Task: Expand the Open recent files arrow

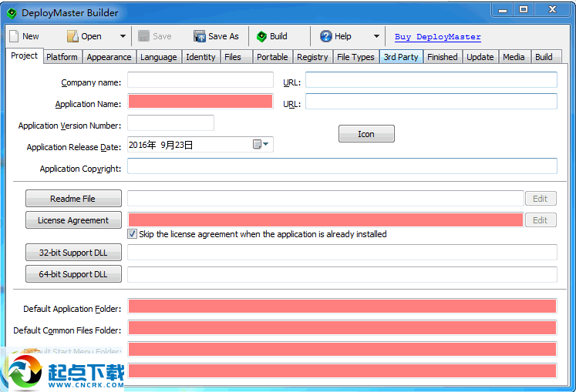Action: pyautogui.click(x=123, y=36)
